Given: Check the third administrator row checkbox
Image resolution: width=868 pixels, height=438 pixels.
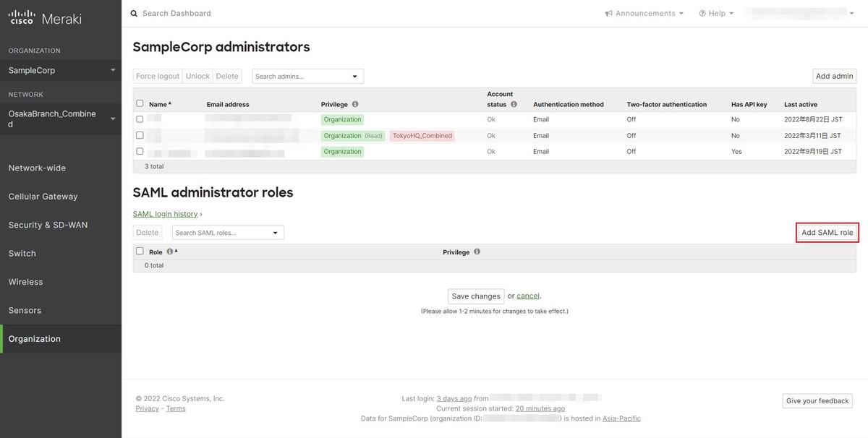Looking at the screenshot, I should click(x=140, y=151).
